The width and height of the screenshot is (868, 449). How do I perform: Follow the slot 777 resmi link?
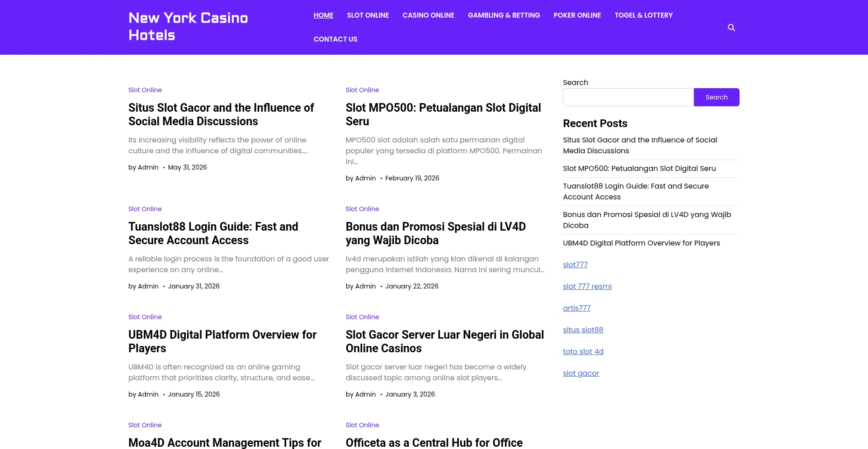click(587, 287)
